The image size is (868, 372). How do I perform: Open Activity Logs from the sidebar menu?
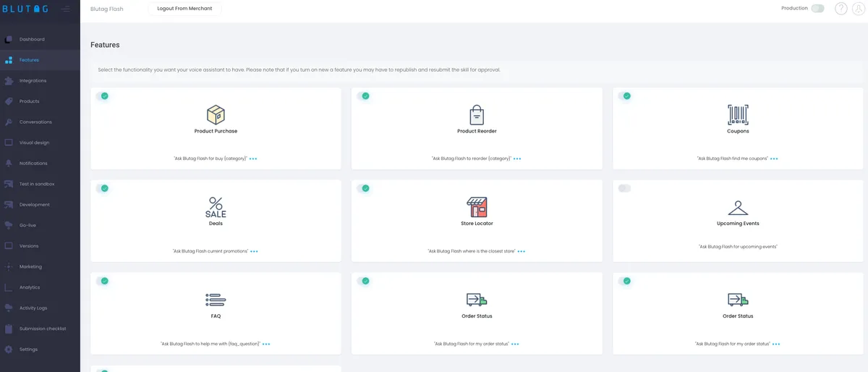coord(33,308)
